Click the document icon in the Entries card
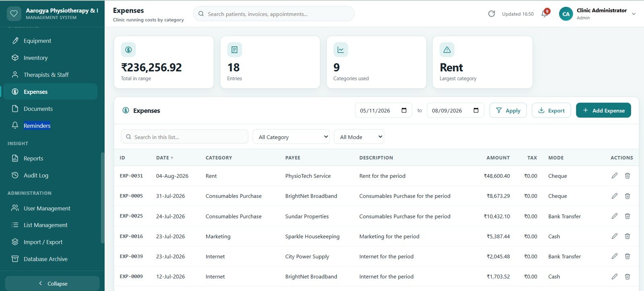The image size is (644, 291). 235,50
